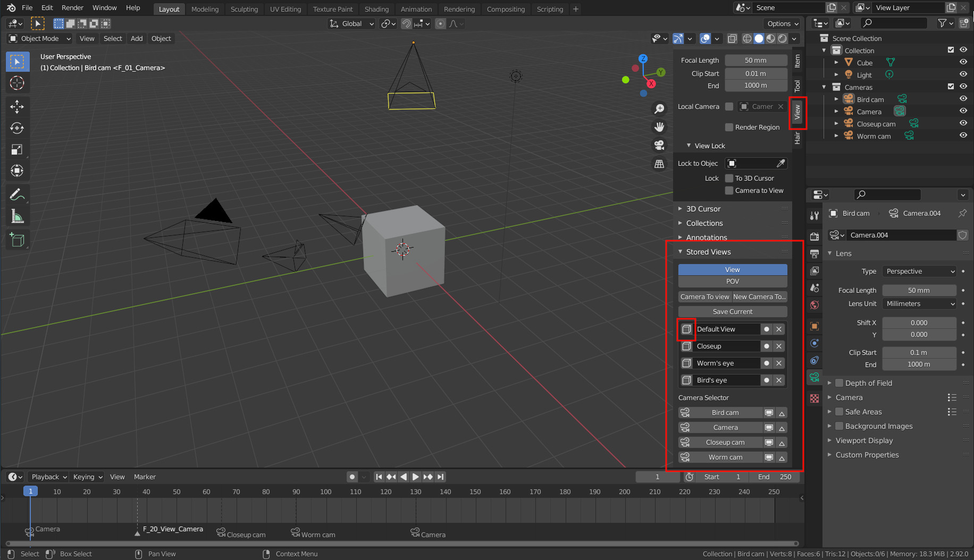Switch to the Shading workspace tab
The image size is (974, 560).
[x=376, y=9]
